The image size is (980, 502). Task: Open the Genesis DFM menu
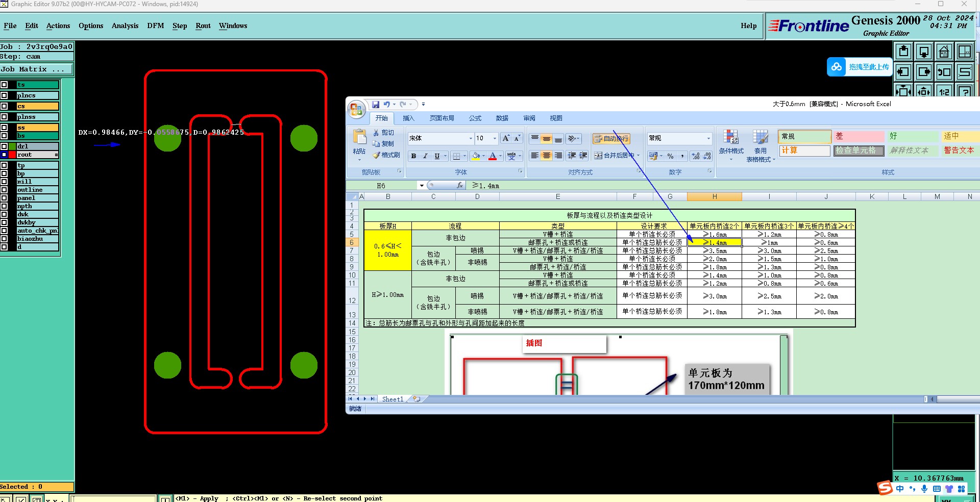pos(156,26)
